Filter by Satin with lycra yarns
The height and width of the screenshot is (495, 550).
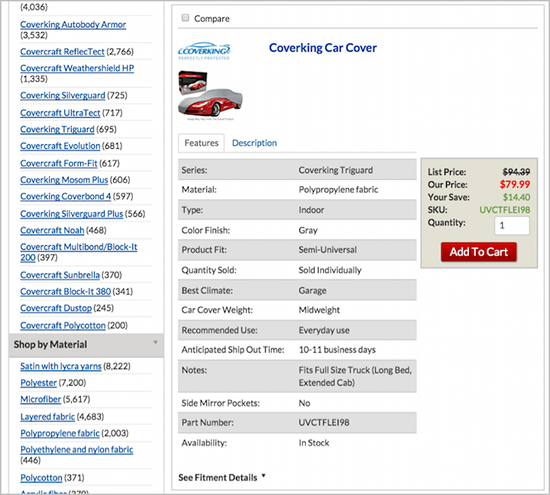click(x=61, y=366)
